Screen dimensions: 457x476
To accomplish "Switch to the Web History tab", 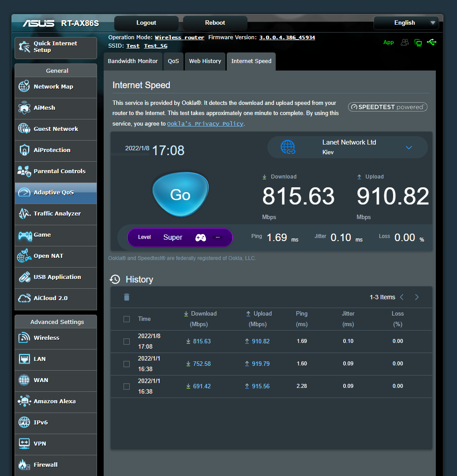I will pyautogui.click(x=205, y=61).
